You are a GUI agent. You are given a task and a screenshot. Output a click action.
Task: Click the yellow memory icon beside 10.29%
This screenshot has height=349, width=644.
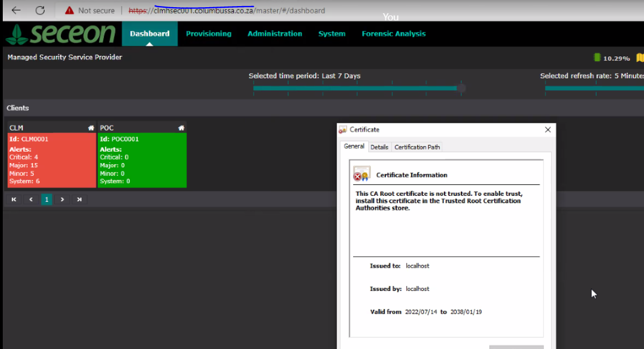click(640, 58)
